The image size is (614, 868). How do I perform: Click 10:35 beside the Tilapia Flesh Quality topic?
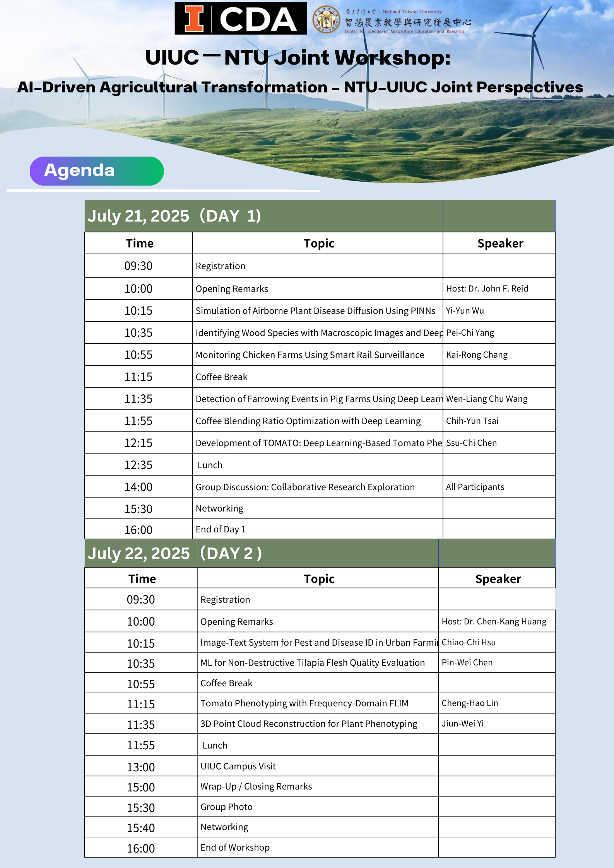tap(141, 663)
